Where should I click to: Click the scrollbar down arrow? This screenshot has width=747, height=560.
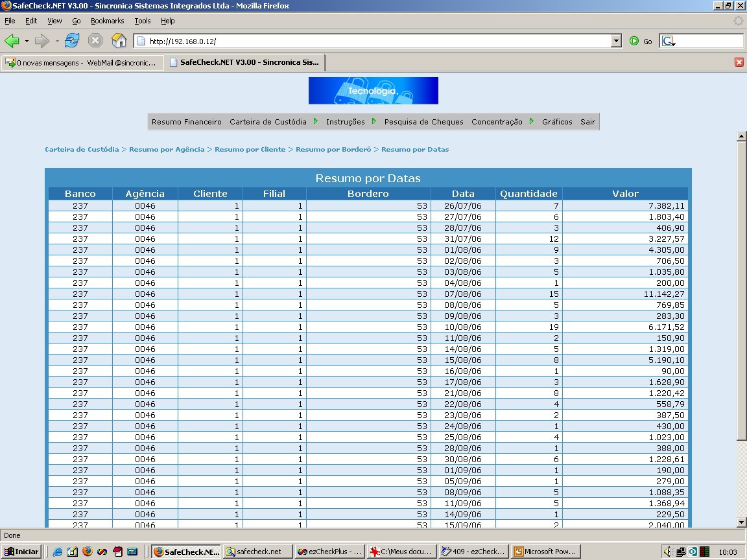pos(741,522)
